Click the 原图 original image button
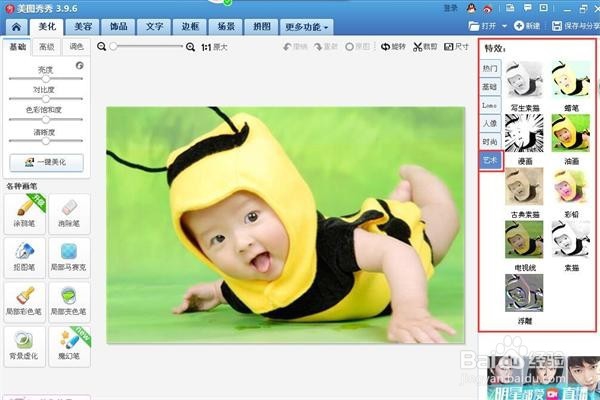600x400 pixels. pos(357,47)
